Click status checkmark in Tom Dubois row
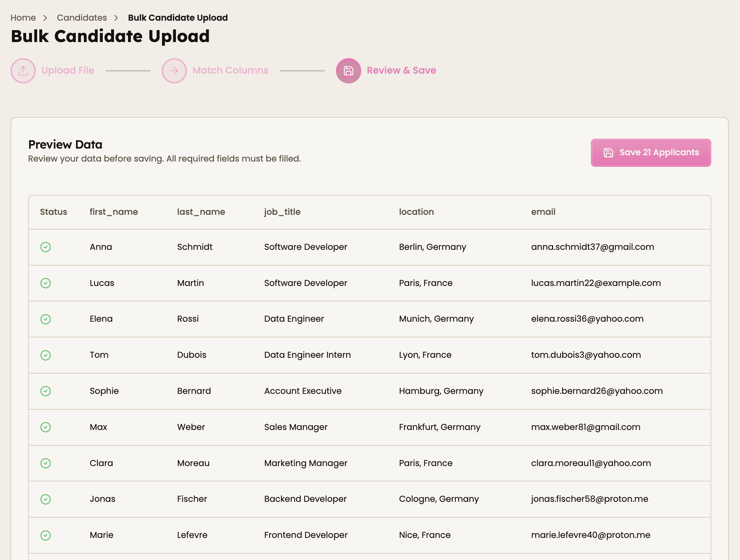Screen dimensions: 740x560 (46, 355)
